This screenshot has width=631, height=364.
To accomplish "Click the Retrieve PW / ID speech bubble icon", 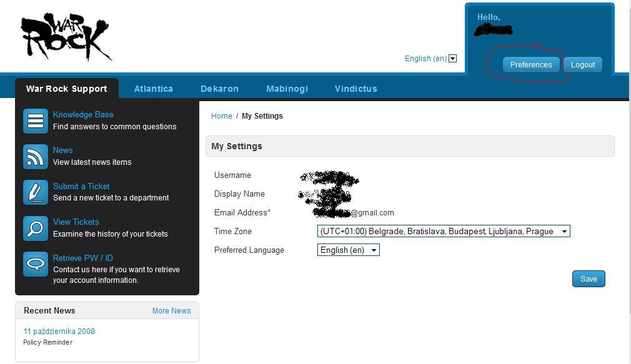I will [36, 264].
